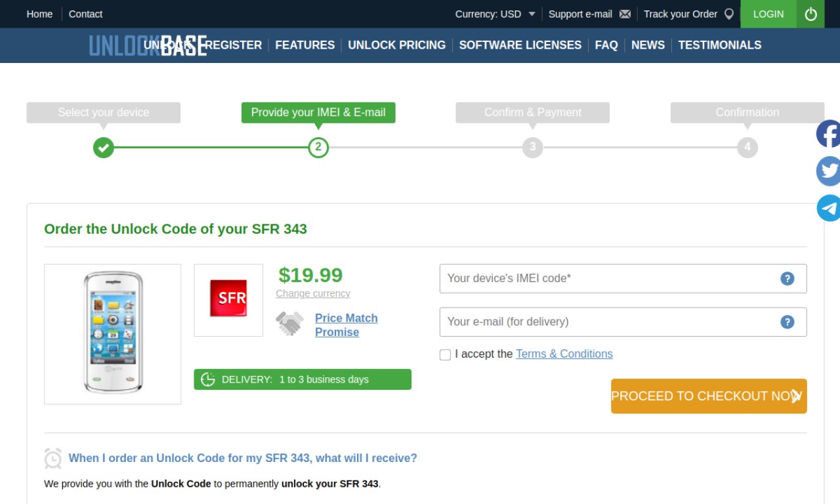Click the step 3 circle

(x=533, y=148)
